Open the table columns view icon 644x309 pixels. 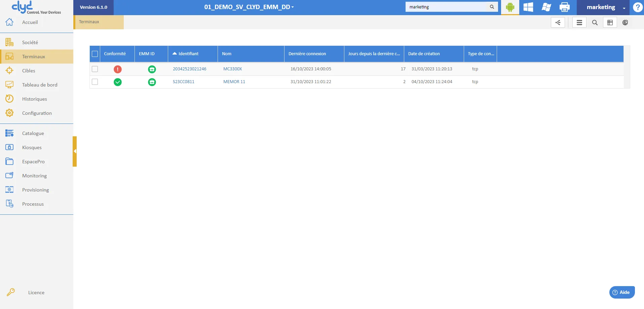pos(610,23)
